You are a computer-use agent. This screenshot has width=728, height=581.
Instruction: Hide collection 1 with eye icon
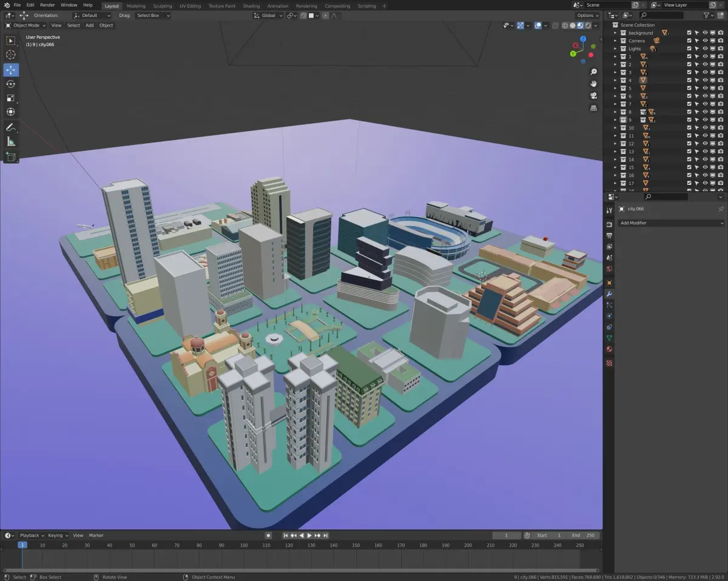[705, 56]
